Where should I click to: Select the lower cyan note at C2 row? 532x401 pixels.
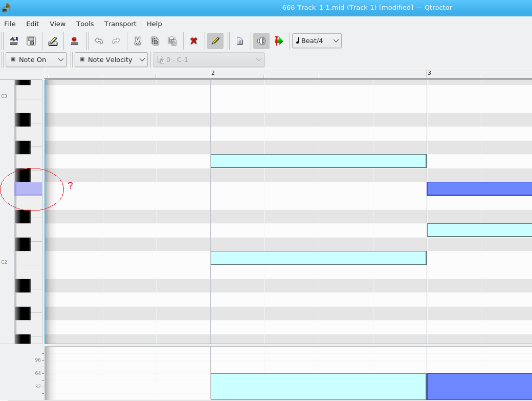coord(319,258)
